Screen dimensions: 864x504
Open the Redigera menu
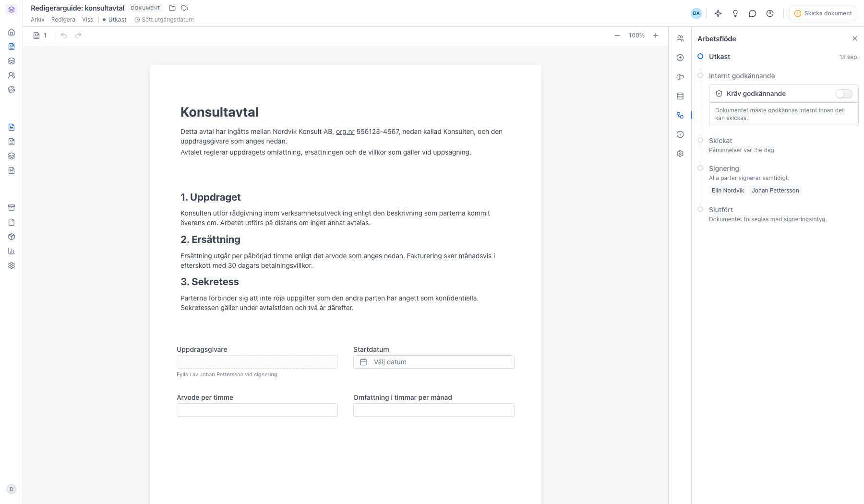click(x=63, y=20)
